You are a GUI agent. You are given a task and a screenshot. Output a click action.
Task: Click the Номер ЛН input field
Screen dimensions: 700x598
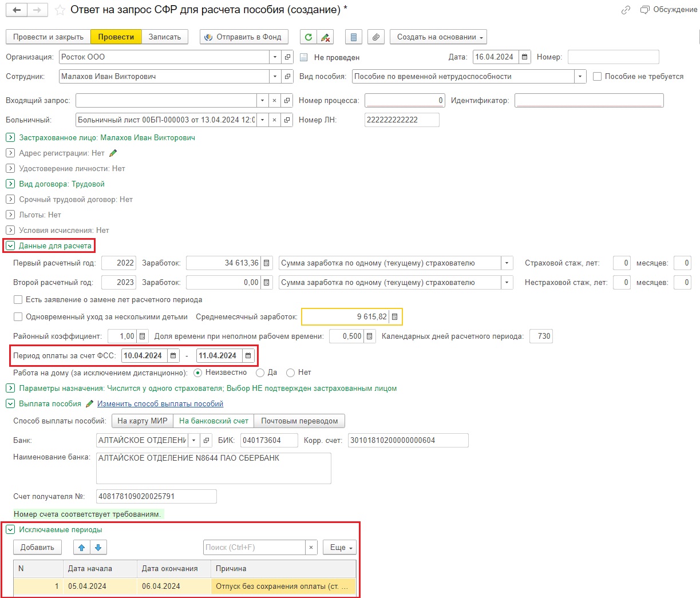pyautogui.click(x=402, y=120)
